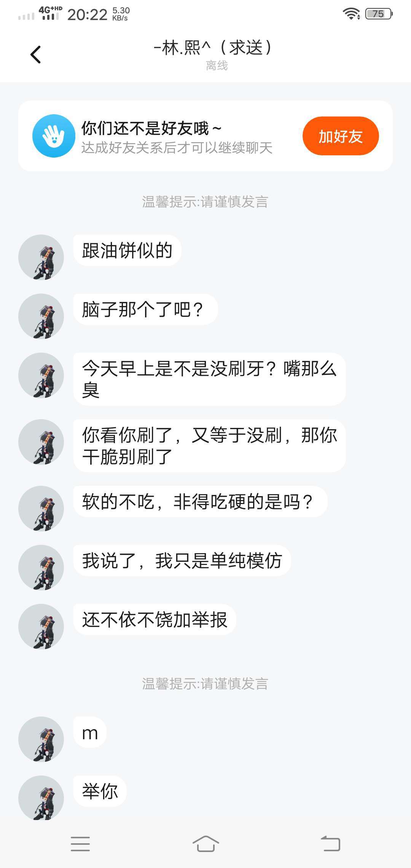
Task: Tap the back arrow in chat header
Action: 35,54
